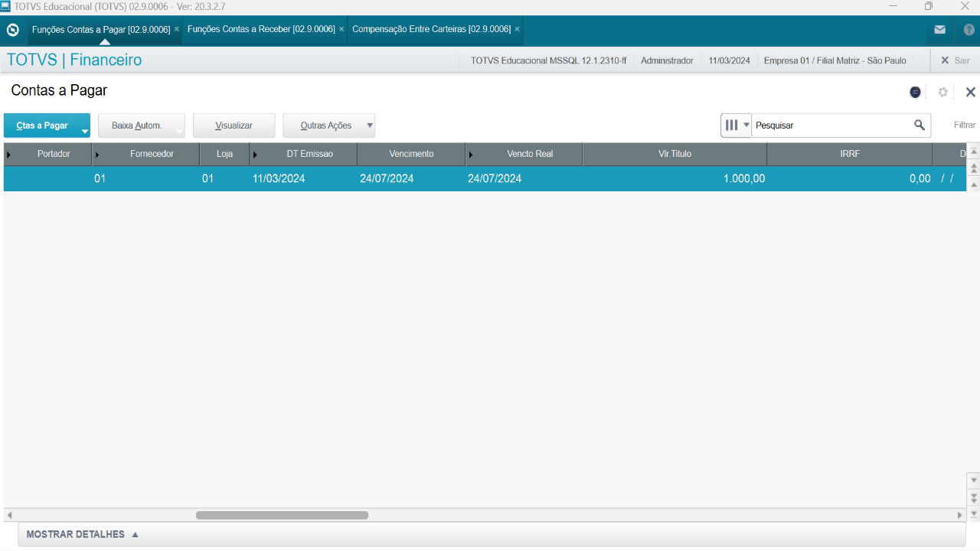Click the Sair exit button
980x551 pixels.
pyautogui.click(x=955, y=60)
